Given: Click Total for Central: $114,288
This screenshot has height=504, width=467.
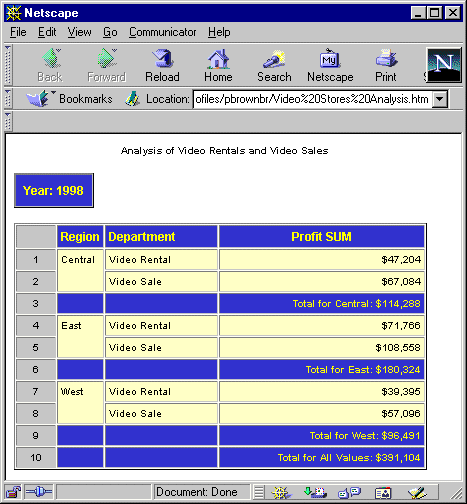Looking at the screenshot, I should click(322, 303).
